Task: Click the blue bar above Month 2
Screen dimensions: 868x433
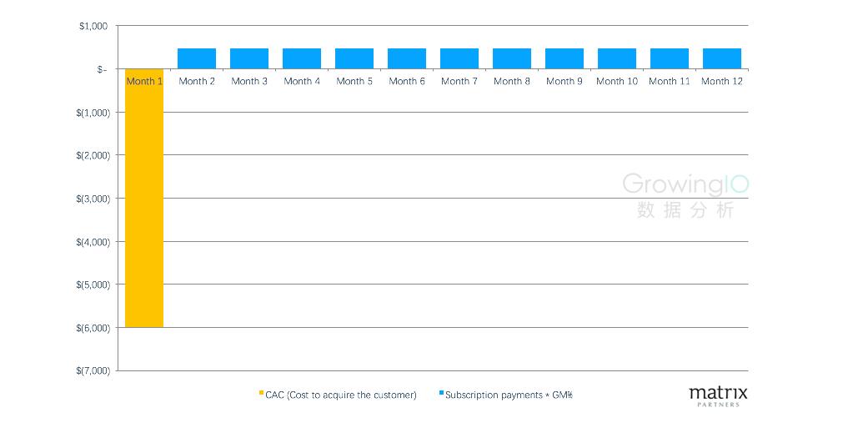Action: click(197, 58)
